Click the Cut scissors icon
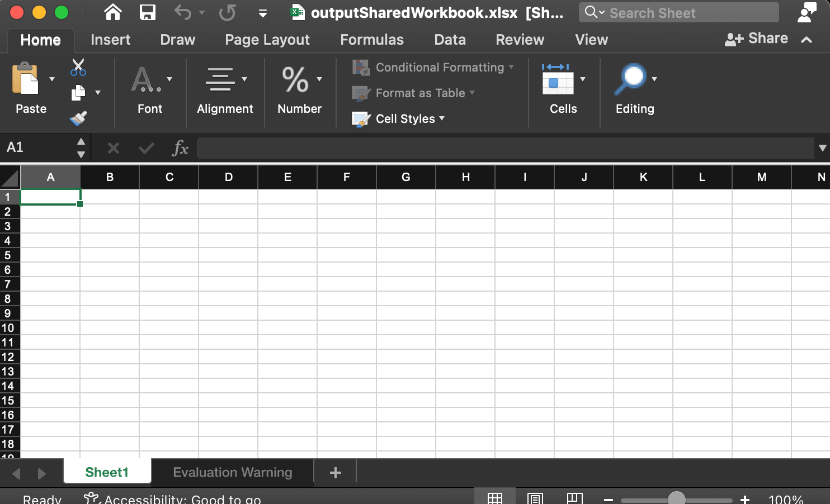Viewport: 830px width, 504px height. (78, 66)
